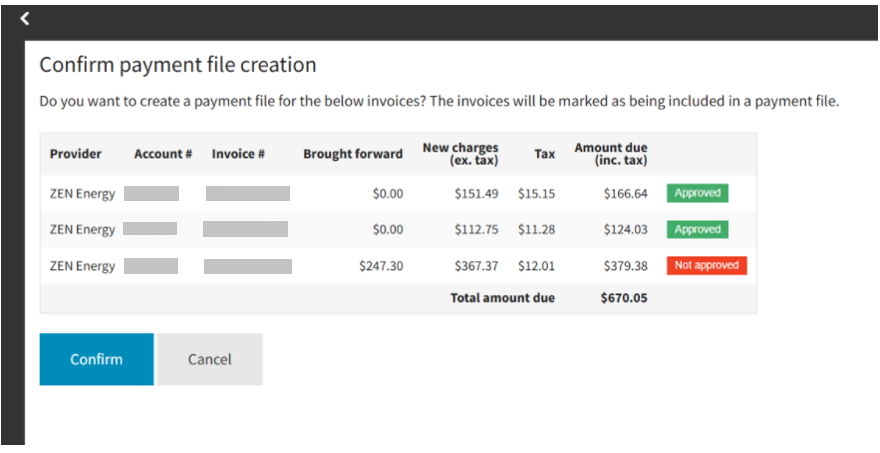880x453 pixels.
Task: Click the Total amount due label
Action: pyautogui.click(x=502, y=298)
